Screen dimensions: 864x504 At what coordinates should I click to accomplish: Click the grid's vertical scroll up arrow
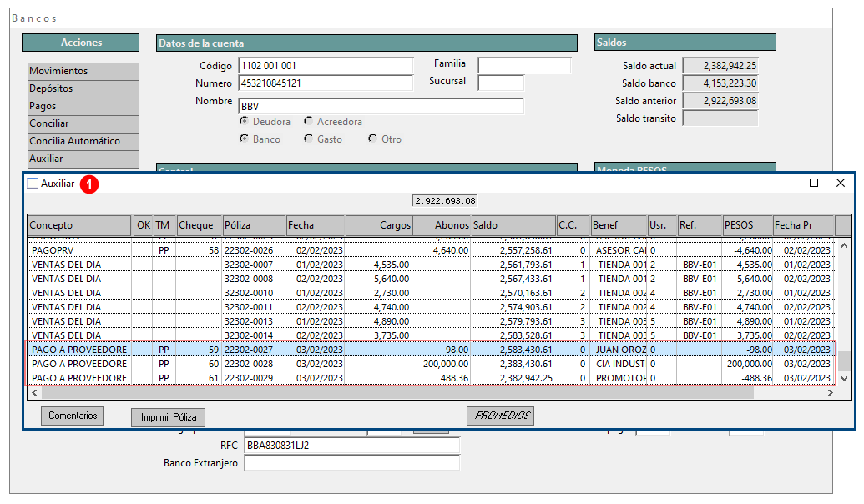[x=844, y=245]
